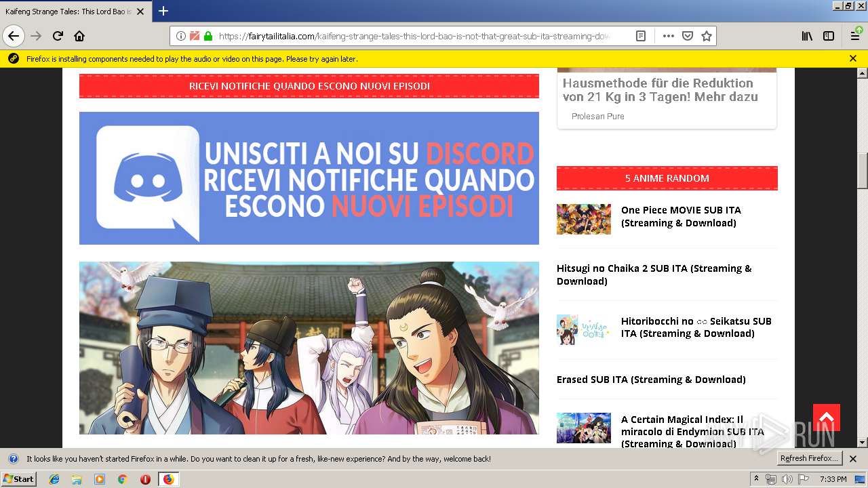Toggle the Firefox sidebar
The height and width of the screenshot is (488, 868).
829,36
